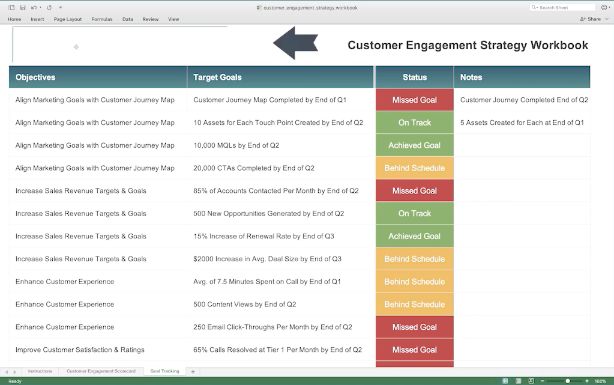
Task: Select Missed Goal status for Calls Resolved row
Action: [415, 350]
